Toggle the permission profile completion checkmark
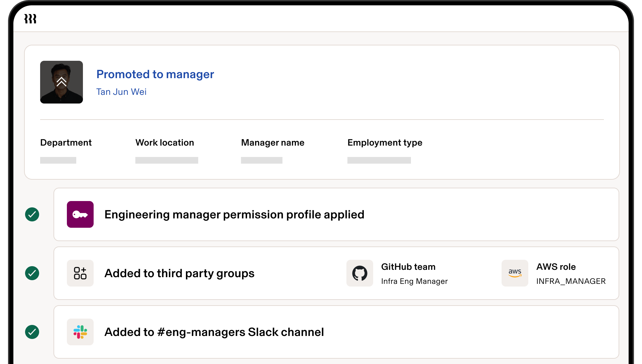The width and height of the screenshot is (642, 364). pos(32,214)
